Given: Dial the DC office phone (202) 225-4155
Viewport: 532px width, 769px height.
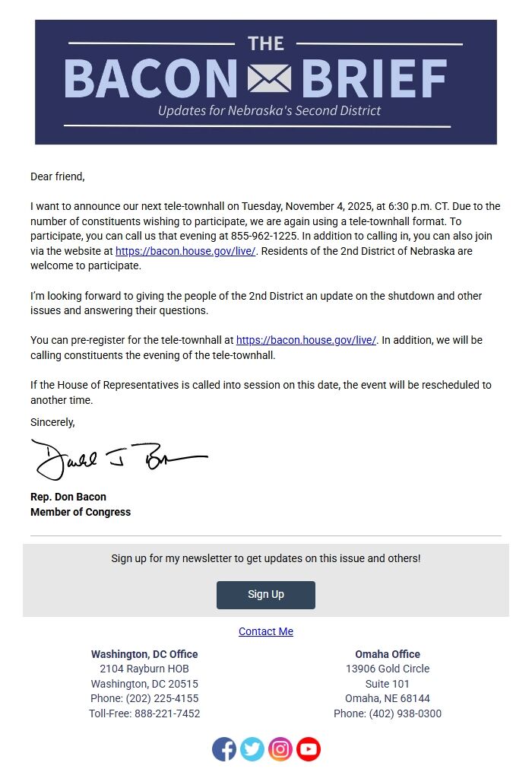Looking at the screenshot, I should coord(144,698).
